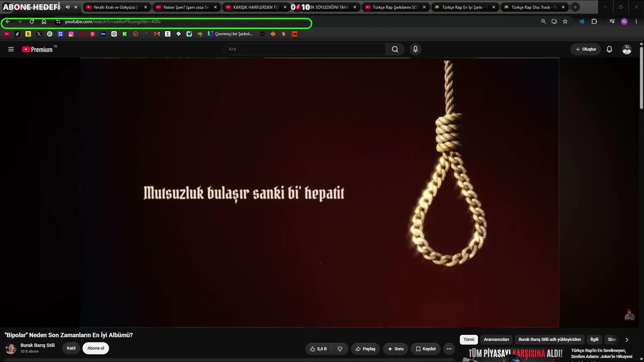The image size is (644, 362).
Task: Share the video with Paylaş
Action: (x=365, y=349)
